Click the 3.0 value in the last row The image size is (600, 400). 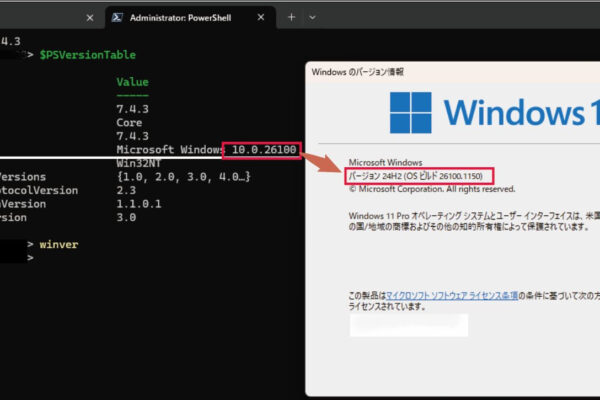(x=126, y=217)
